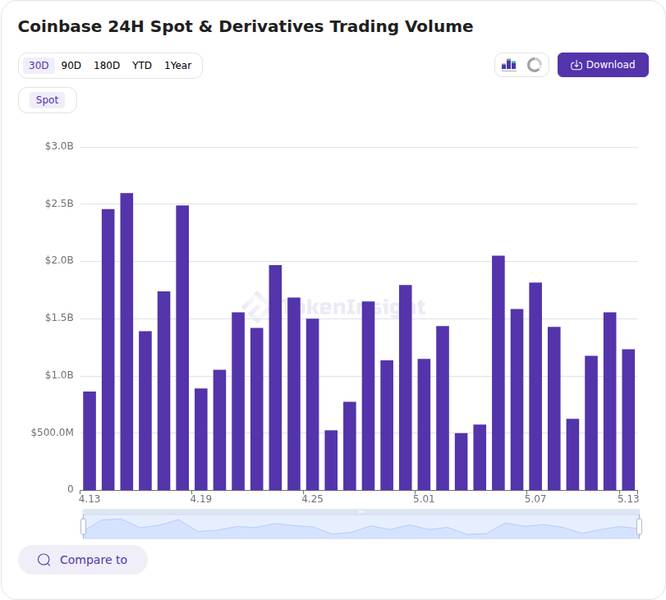Click the $3.0B axis label

pyautogui.click(x=59, y=146)
